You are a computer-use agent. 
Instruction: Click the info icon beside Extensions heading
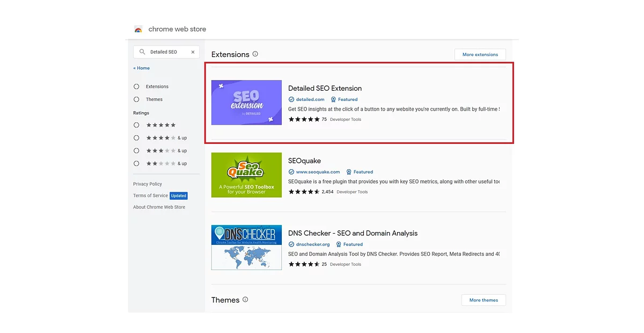pos(255,54)
